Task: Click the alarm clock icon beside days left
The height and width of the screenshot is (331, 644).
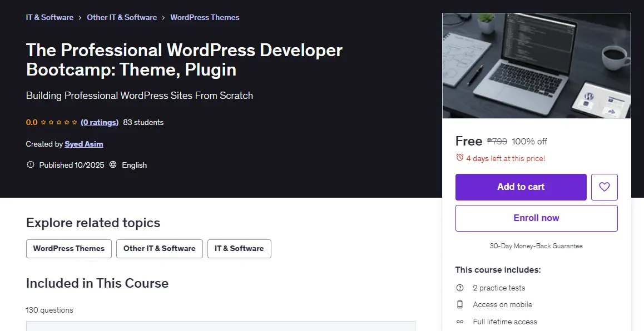Action: [x=459, y=158]
